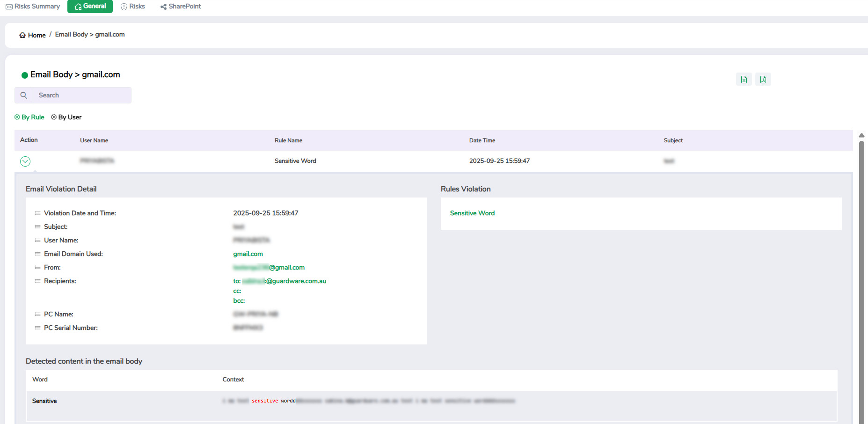Click the SharePoint share icon
This screenshot has width=868, height=424.
[163, 7]
